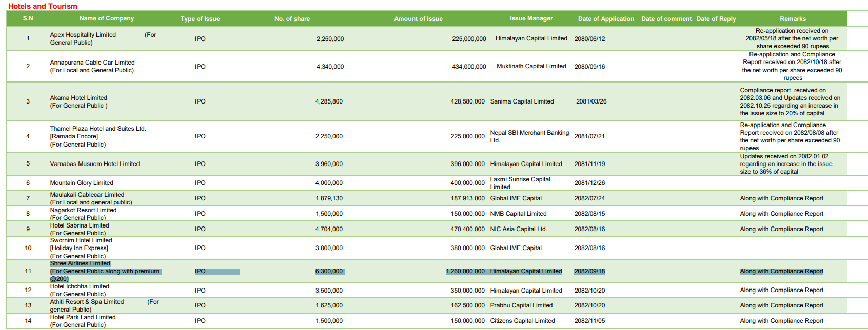Screen dimensions: 868x330
Task: Select the 'Amount of Issue' column header
Action: pos(418,19)
